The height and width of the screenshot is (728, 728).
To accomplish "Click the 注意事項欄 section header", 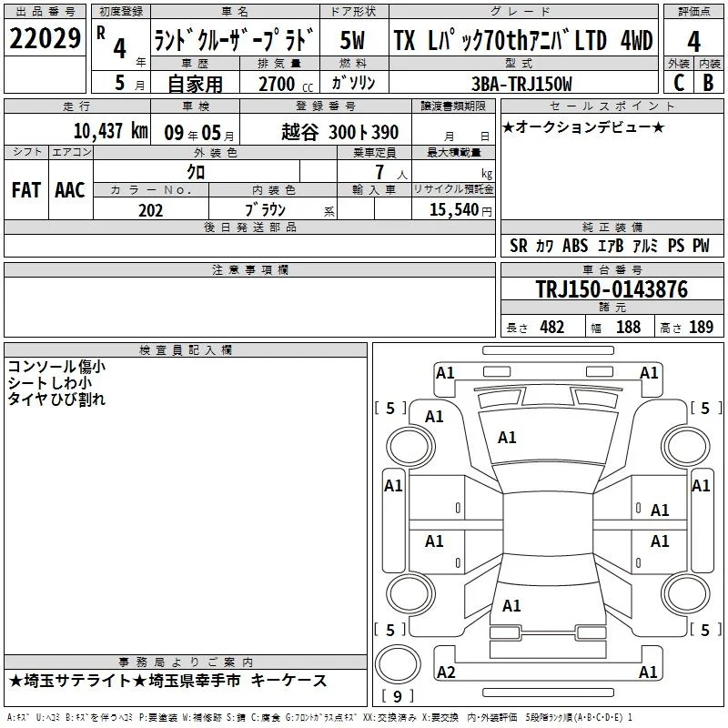I will (249, 269).
